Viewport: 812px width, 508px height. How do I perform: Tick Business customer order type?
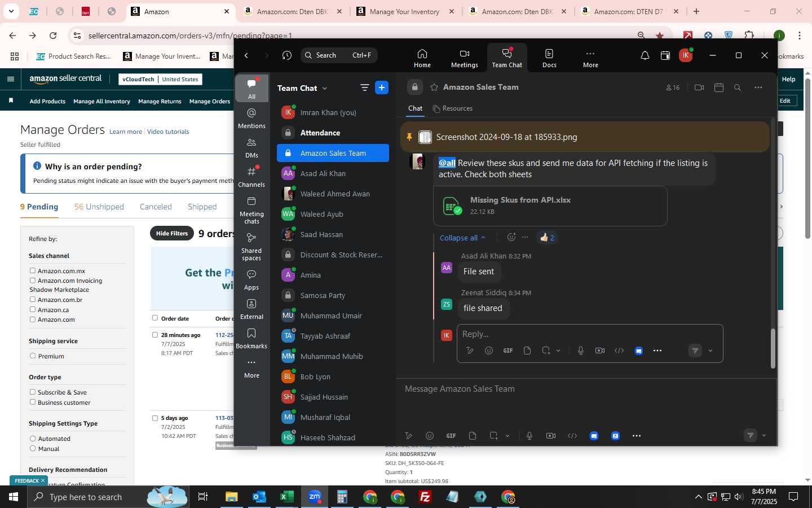(33, 402)
